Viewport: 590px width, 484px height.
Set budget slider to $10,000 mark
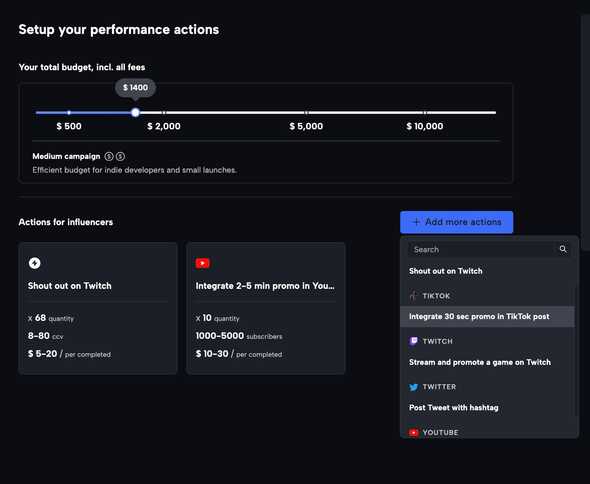(424, 113)
